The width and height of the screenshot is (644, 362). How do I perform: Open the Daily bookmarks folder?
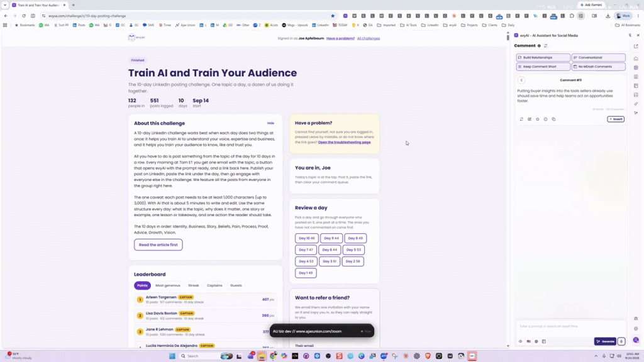[x=508, y=25]
